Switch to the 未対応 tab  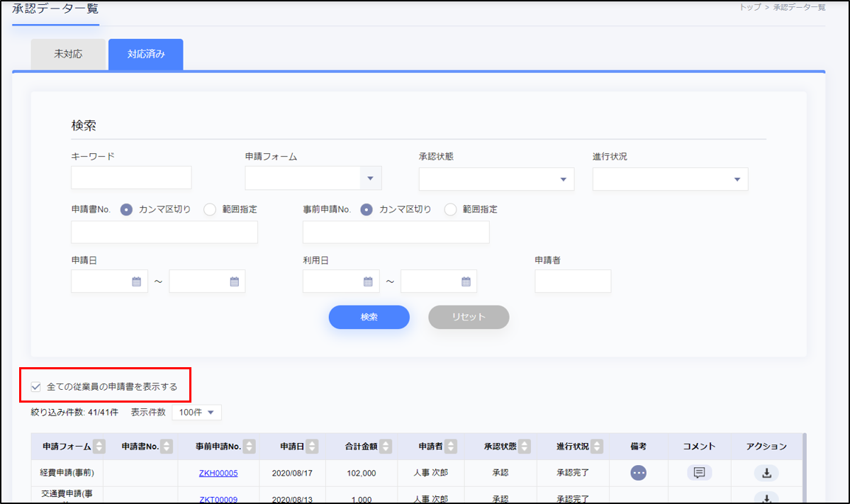point(68,55)
